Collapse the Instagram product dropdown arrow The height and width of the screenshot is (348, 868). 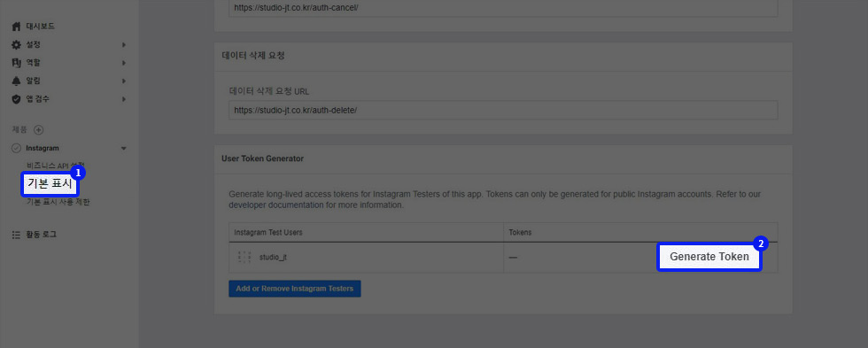click(124, 148)
